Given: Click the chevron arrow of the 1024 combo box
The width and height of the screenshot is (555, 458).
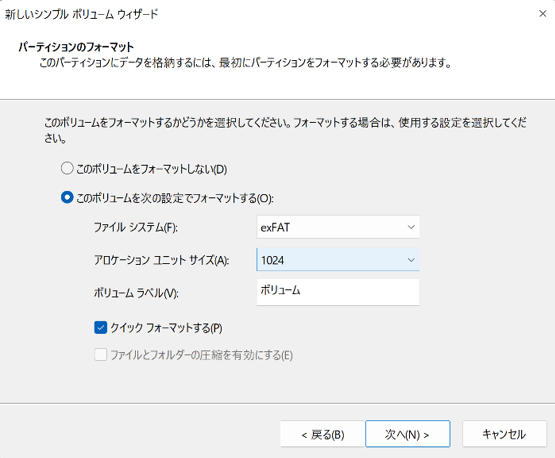Looking at the screenshot, I should (411, 260).
